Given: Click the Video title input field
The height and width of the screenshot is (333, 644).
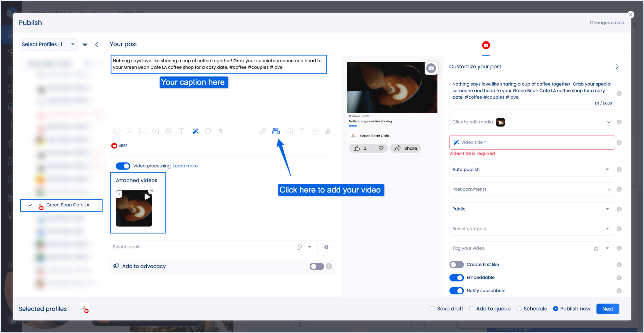Looking at the screenshot, I should click(x=532, y=142).
